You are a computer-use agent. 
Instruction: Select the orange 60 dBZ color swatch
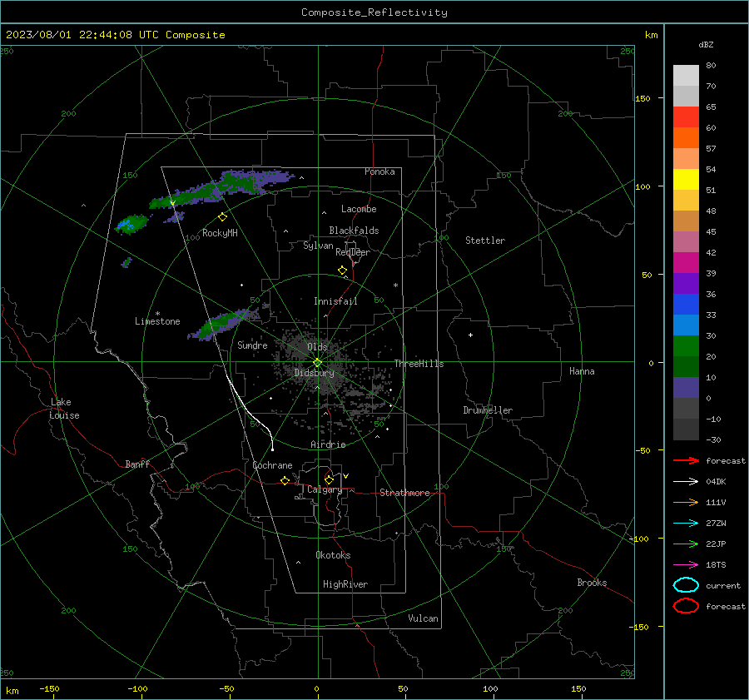[x=686, y=137]
